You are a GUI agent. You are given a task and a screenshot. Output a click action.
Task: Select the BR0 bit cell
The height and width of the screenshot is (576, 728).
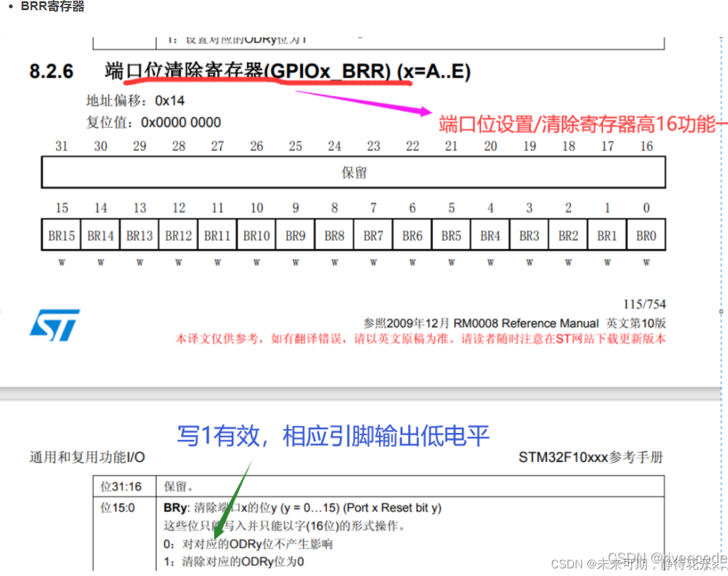pos(646,235)
